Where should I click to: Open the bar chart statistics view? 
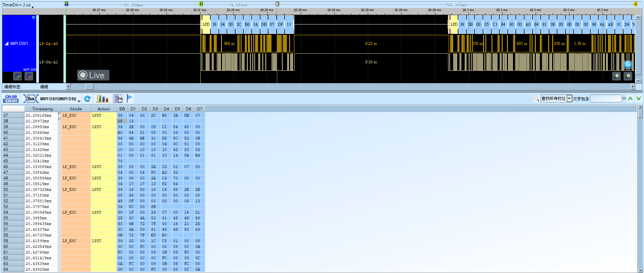coord(103,99)
